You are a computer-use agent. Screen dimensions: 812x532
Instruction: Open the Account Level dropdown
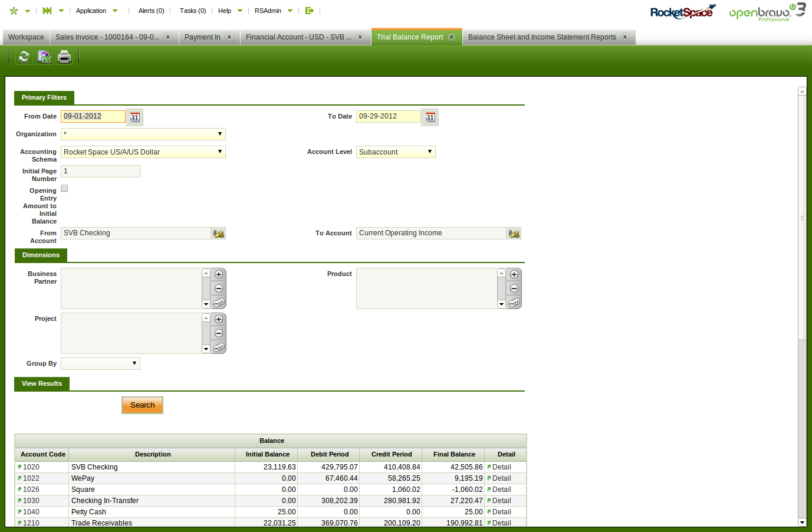(396, 152)
